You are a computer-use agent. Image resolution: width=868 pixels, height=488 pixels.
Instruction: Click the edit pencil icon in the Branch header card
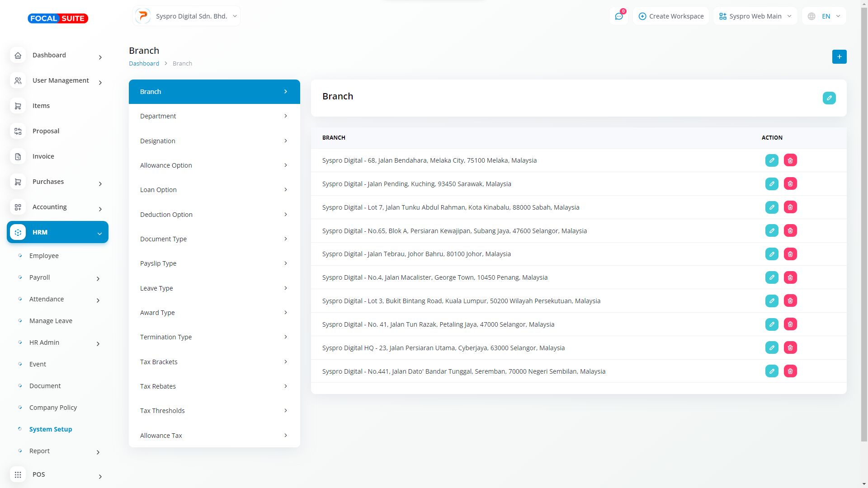pos(829,98)
